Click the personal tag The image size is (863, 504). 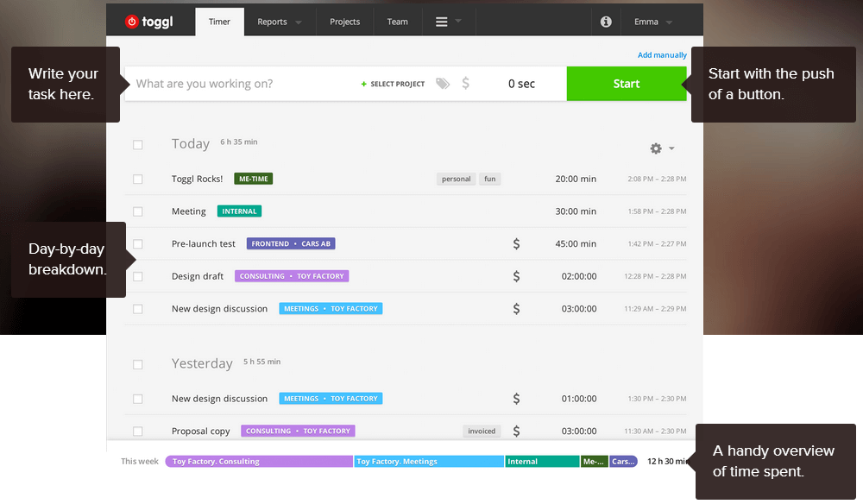pyautogui.click(x=457, y=179)
